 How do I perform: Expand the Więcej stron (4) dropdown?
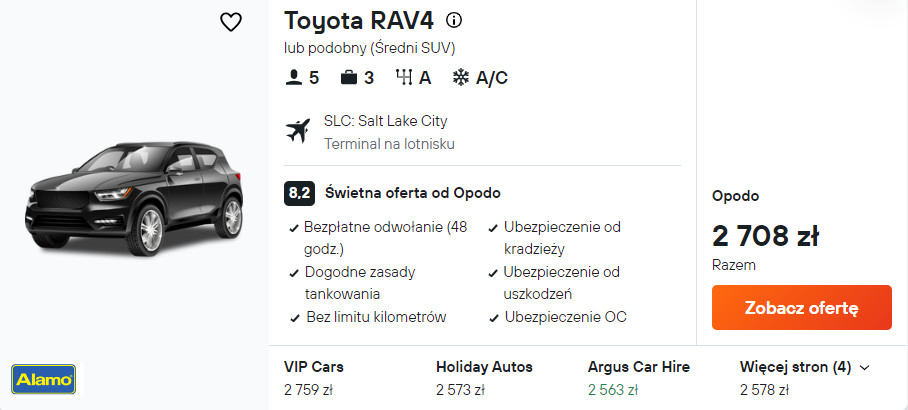click(804, 367)
